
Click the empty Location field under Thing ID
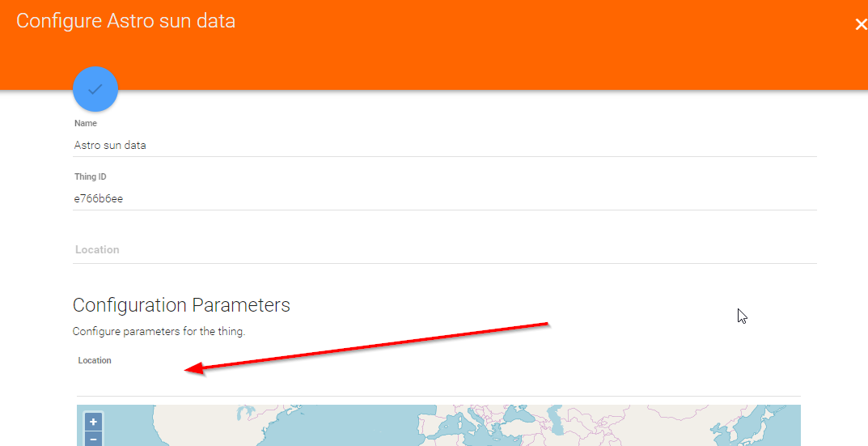(444, 250)
